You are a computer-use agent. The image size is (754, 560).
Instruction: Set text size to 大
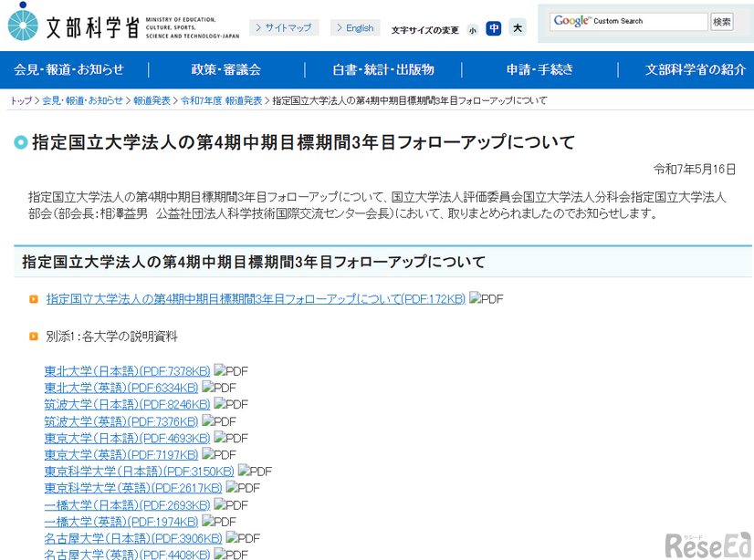(518, 28)
